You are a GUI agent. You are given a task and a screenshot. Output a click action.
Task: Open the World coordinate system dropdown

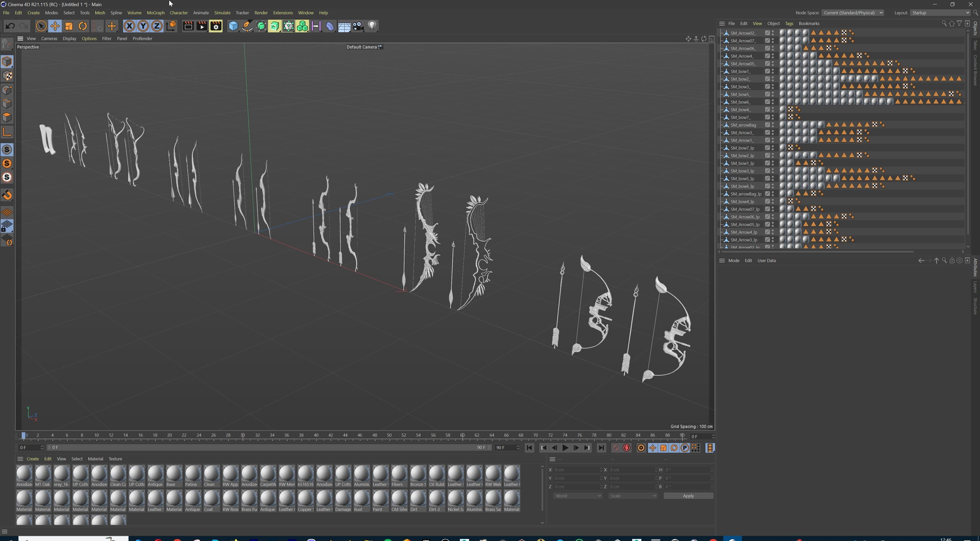click(x=578, y=496)
